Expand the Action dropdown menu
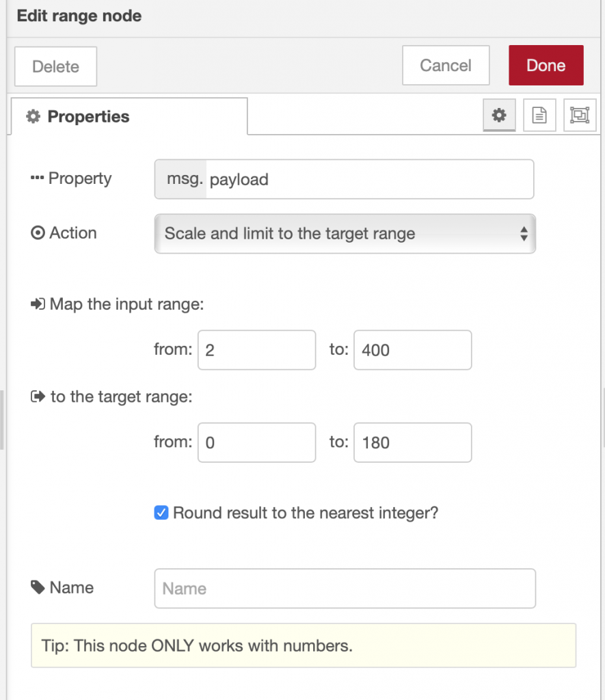This screenshot has width=605, height=700. pyautogui.click(x=345, y=234)
